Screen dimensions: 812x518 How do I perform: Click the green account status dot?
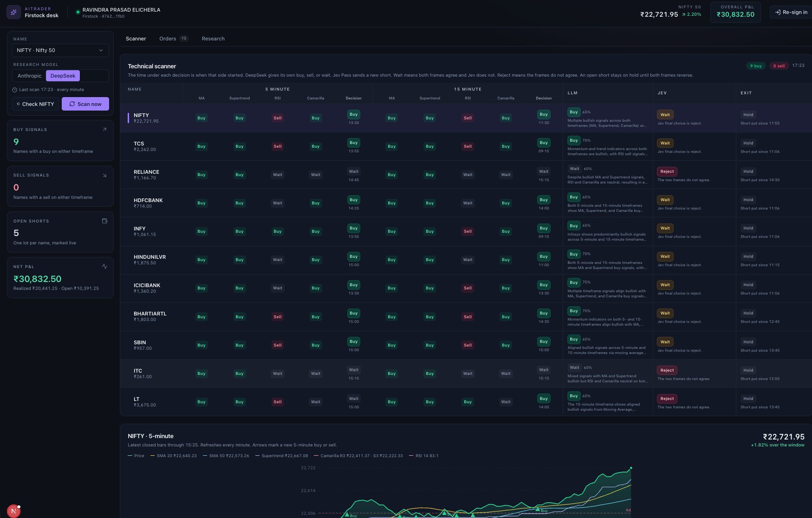(78, 13)
